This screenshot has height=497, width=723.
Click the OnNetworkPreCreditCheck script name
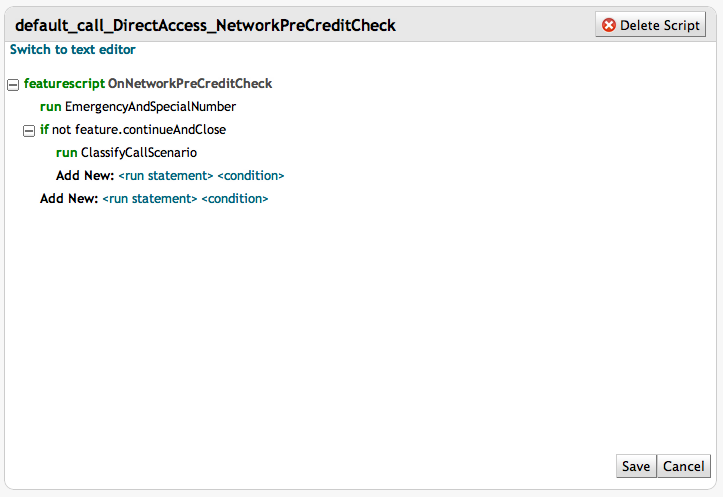[x=190, y=84]
